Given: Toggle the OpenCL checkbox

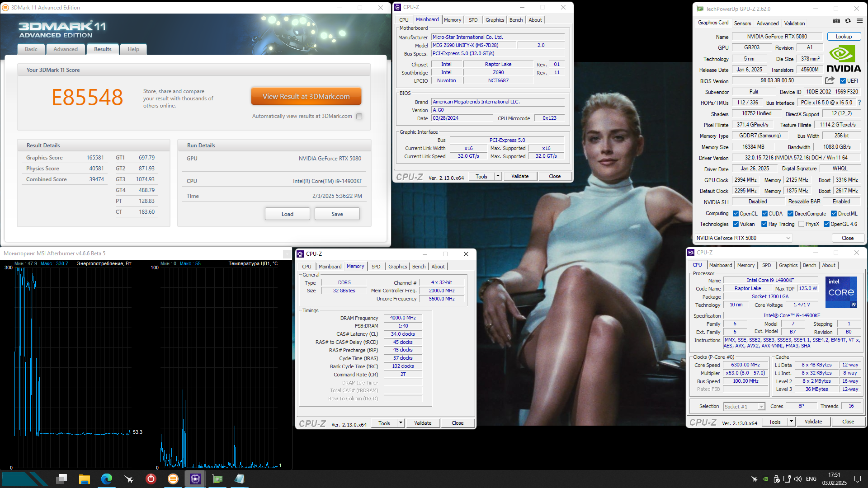Looking at the screenshot, I should pos(736,214).
